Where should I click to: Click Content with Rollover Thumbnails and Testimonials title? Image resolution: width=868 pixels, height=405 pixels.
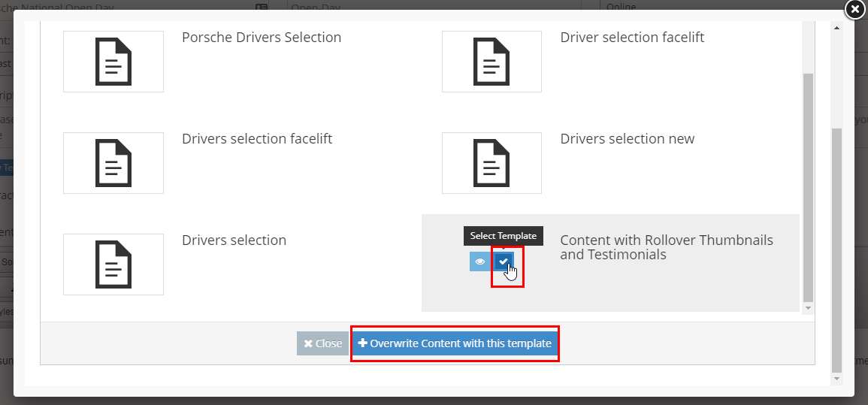coord(666,247)
